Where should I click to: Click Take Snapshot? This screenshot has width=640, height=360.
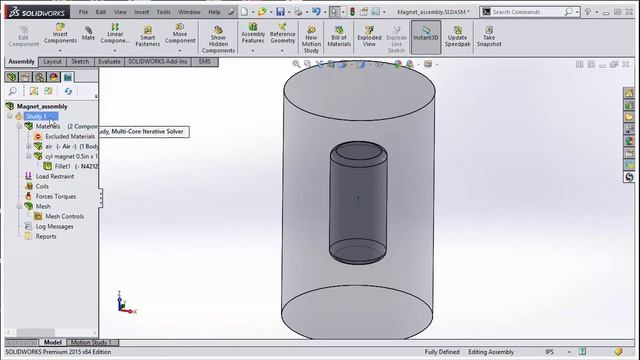pyautogui.click(x=489, y=36)
